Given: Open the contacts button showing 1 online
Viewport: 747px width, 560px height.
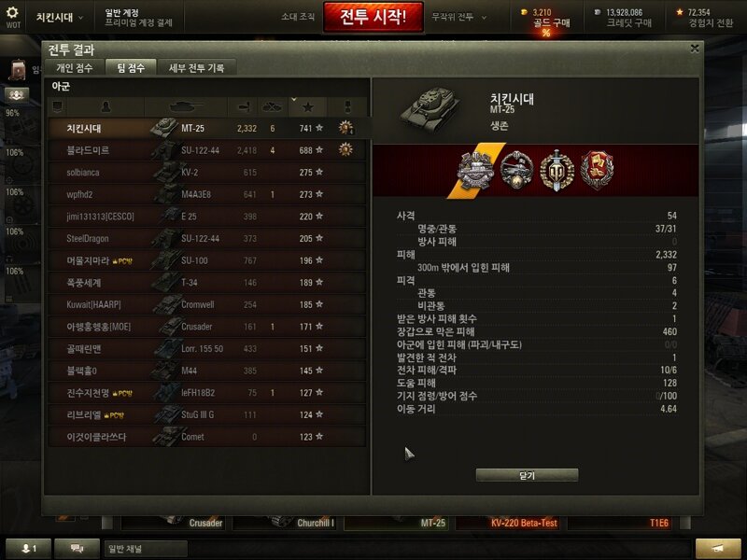Looking at the screenshot, I should (29, 549).
